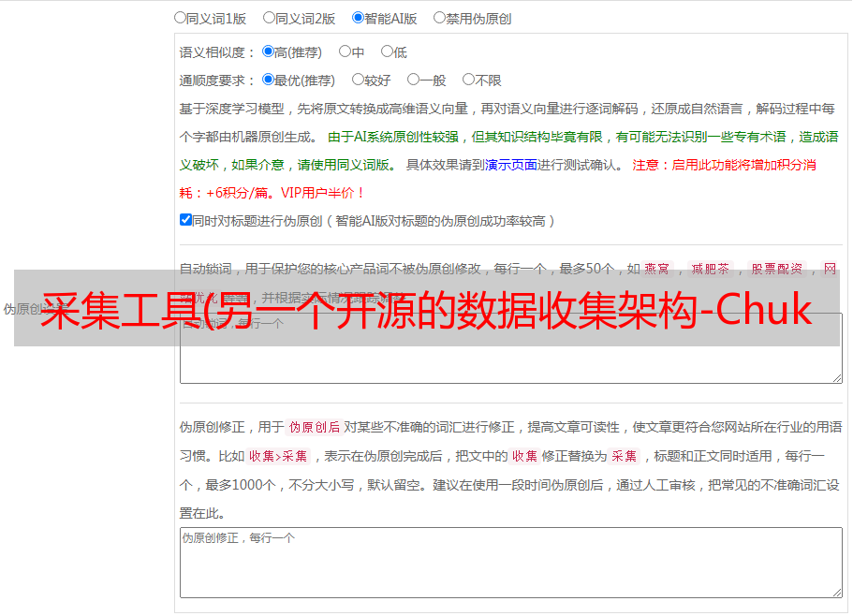Set 语义相似度 to 高(推荐)
853x616 pixels.
(x=268, y=51)
